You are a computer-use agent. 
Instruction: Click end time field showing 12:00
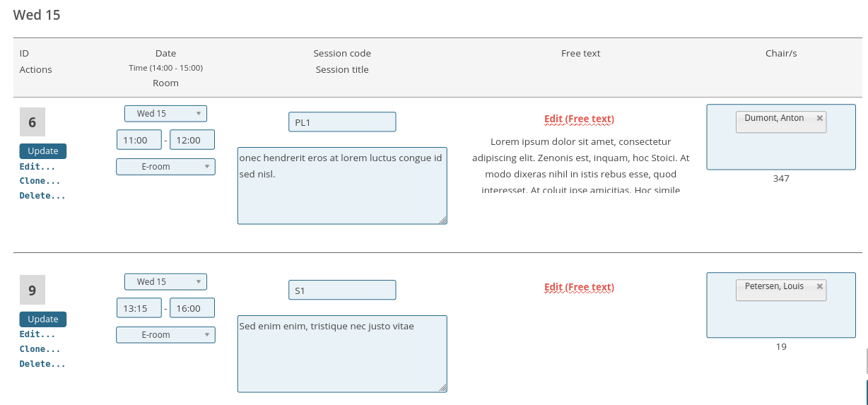click(x=192, y=141)
